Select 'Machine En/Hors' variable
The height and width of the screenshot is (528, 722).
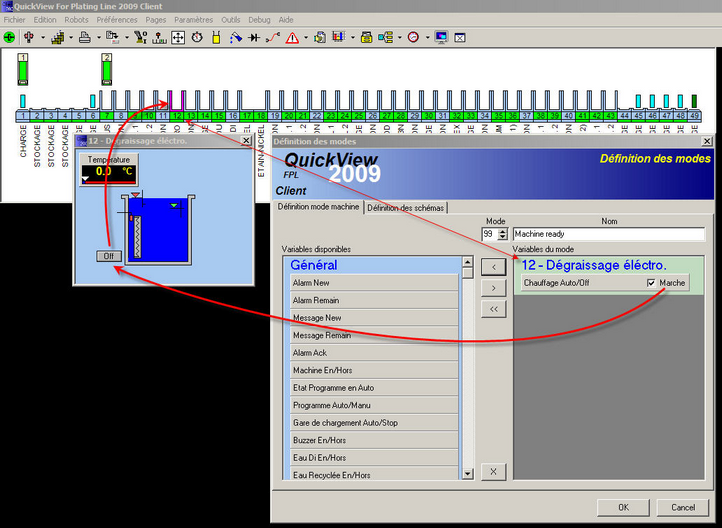coord(374,371)
